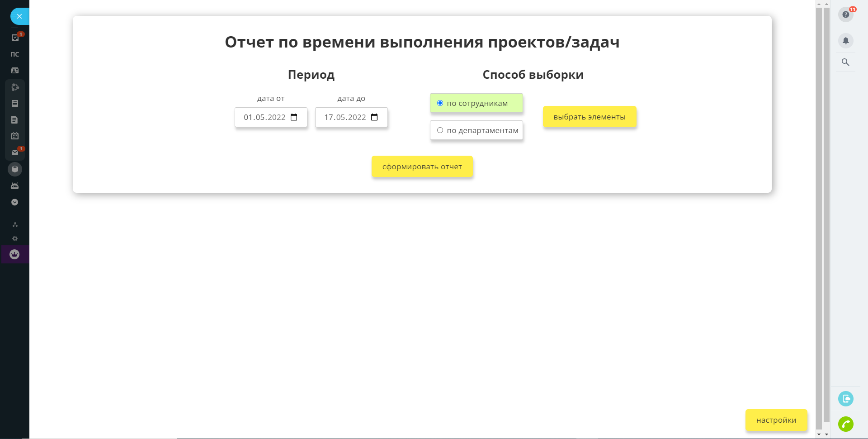Select the 'по департаментам' radio option
Screen dimensions: 868x439
point(476,130)
